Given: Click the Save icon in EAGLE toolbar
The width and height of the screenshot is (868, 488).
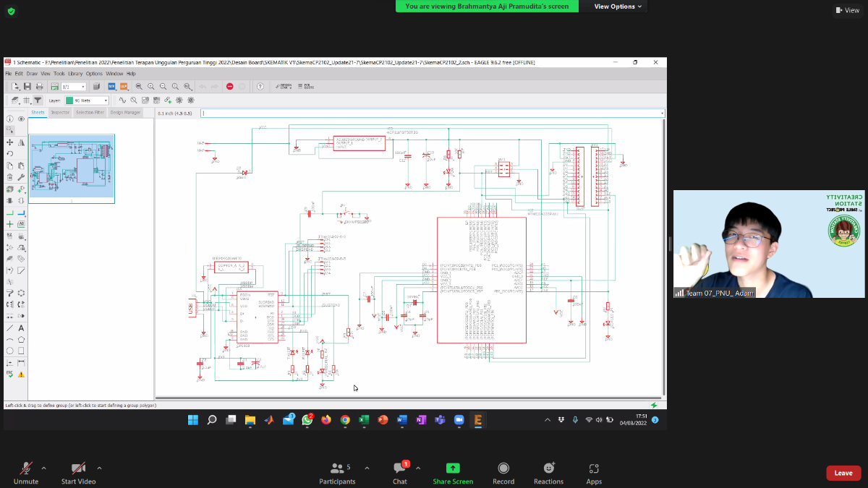Looking at the screenshot, I should pos(27,87).
